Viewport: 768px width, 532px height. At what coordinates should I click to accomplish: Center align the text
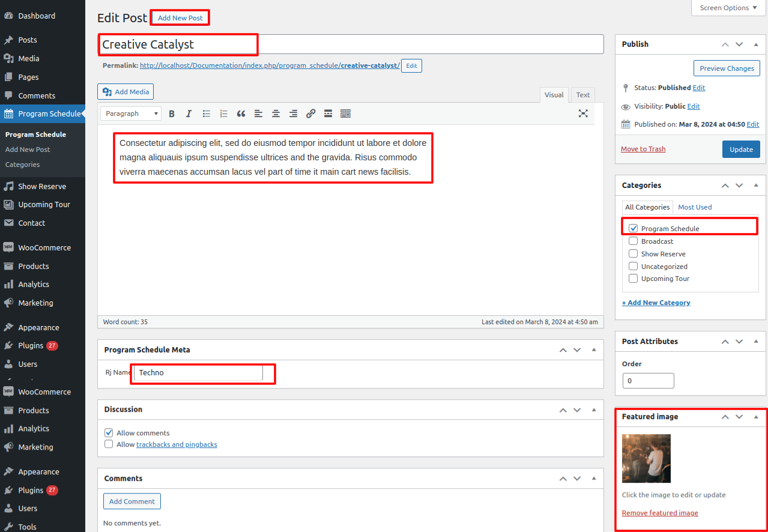(276, 113)
